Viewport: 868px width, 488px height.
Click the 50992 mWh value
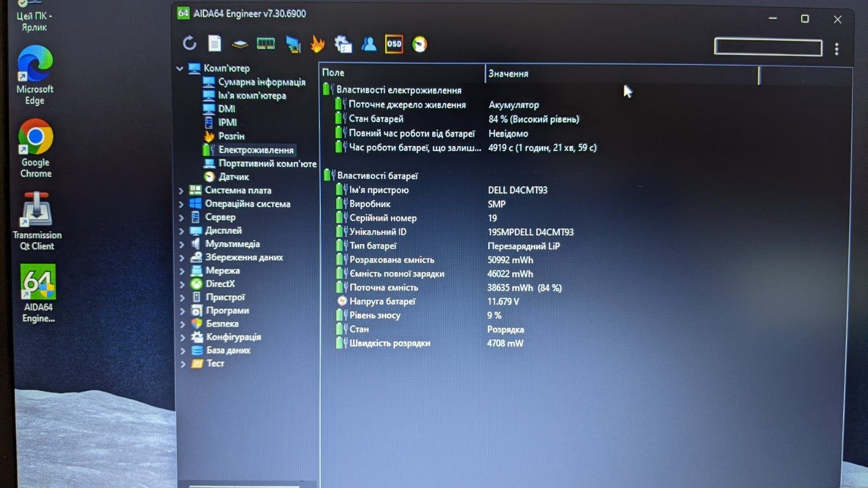pos(510,260)
